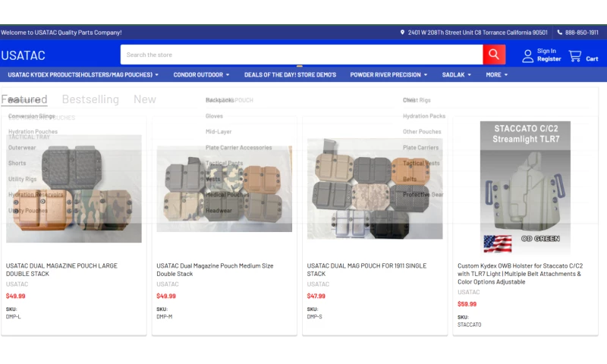
Task: Focus the Search the store field
Action: (x=301, y=55)
